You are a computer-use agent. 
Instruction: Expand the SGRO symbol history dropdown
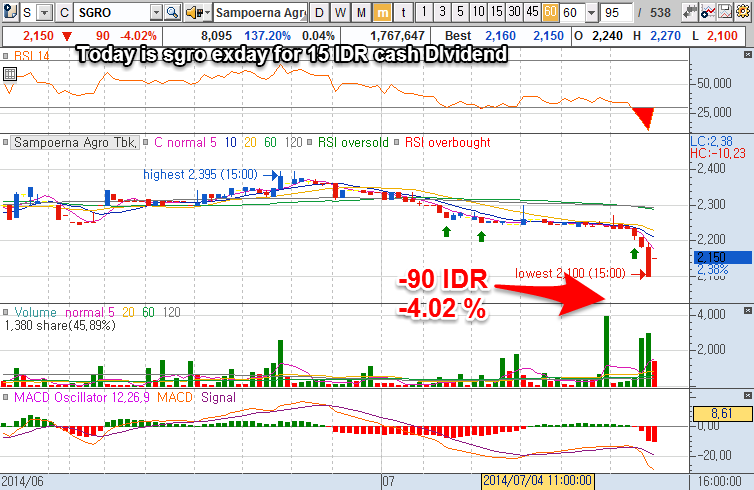pos(156,13)
